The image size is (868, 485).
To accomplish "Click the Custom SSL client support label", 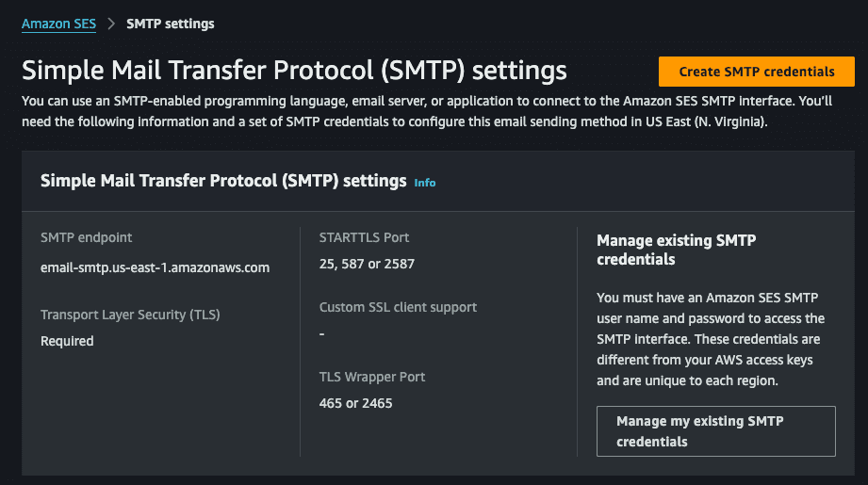I will tap(398, 307).
